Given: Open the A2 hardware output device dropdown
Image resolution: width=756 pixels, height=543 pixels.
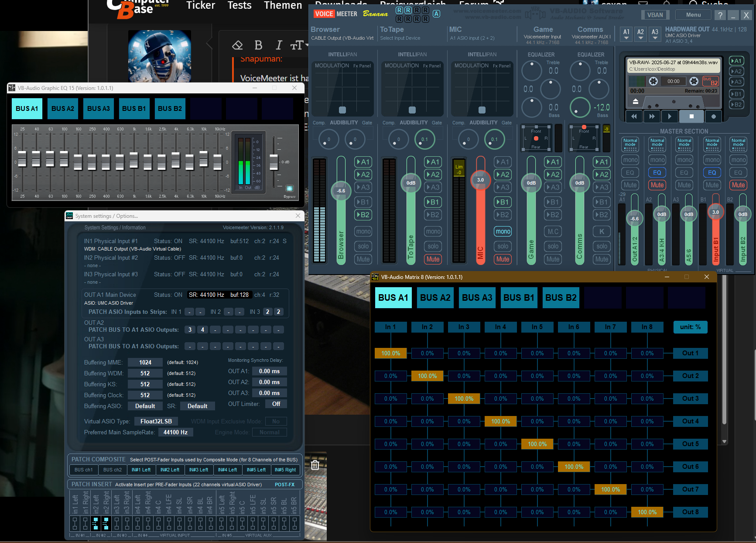Looking at the screenshot, I should tap(640, 34).
